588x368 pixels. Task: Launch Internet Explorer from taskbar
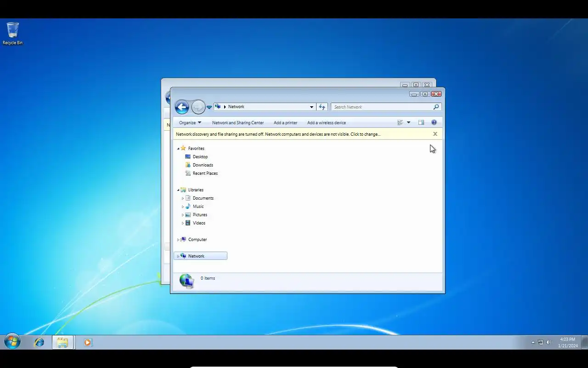pyautogui.click(x=39, y=342)
